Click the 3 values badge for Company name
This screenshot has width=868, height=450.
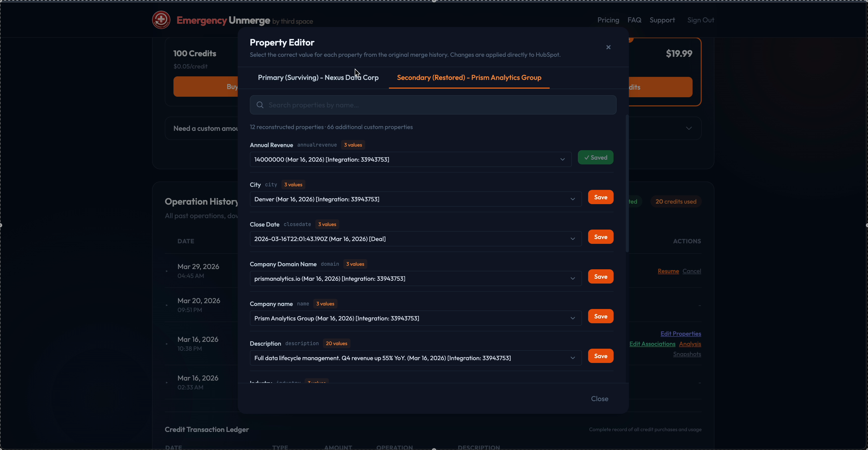(325, 304)
